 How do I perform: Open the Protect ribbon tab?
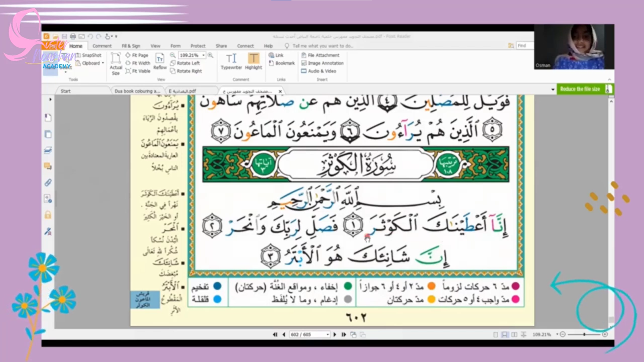[198, 46]
